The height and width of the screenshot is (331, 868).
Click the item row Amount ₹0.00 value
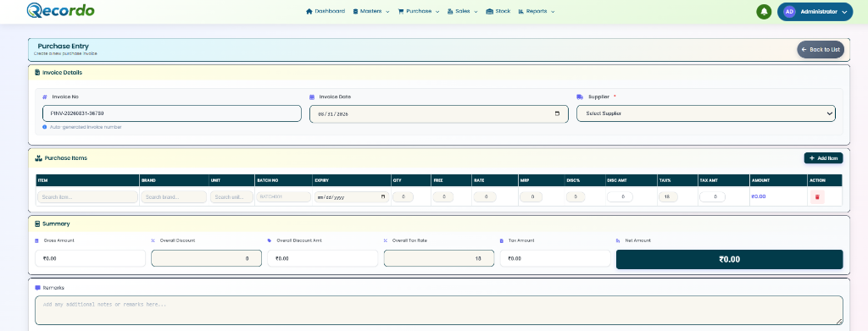(759, 196)
